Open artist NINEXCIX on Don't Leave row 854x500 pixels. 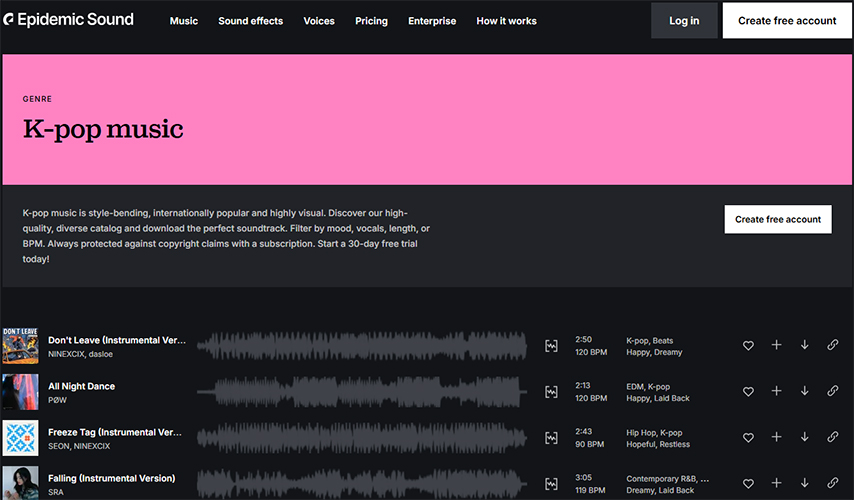[x=66, y=354]
